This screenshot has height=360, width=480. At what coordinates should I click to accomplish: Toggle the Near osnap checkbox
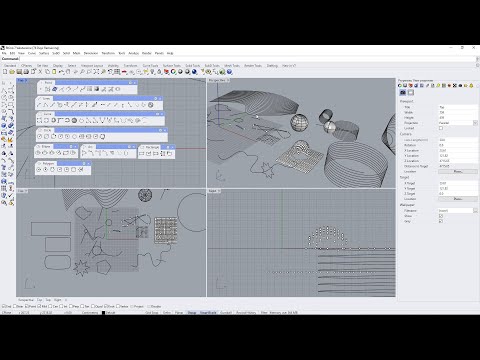[14, 306]
